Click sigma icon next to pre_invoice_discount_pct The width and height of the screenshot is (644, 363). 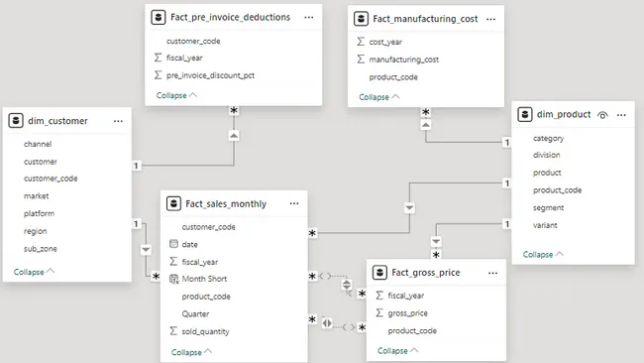click(x=158, y=74)
